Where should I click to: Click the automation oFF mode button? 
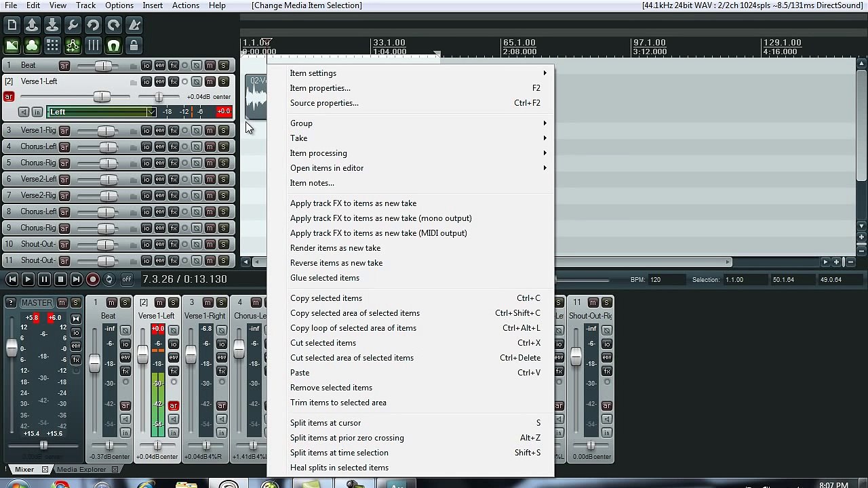pyautogui.click(x=127, y=279)
